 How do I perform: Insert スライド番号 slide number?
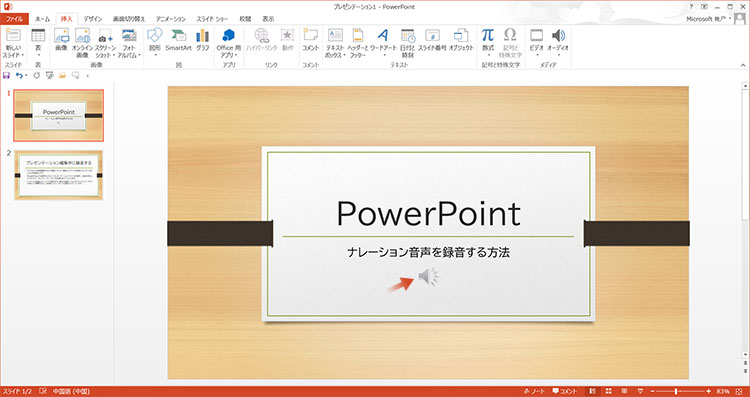tap(432, 39)
